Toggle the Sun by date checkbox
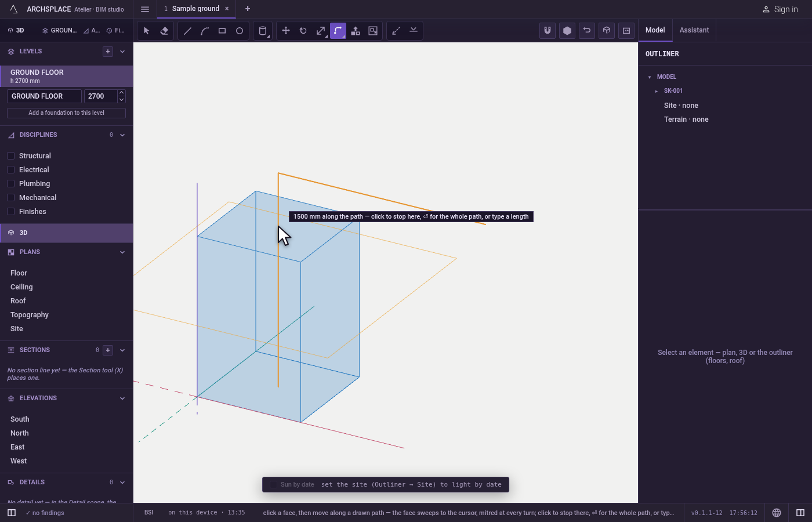 [x=274, y=485]
